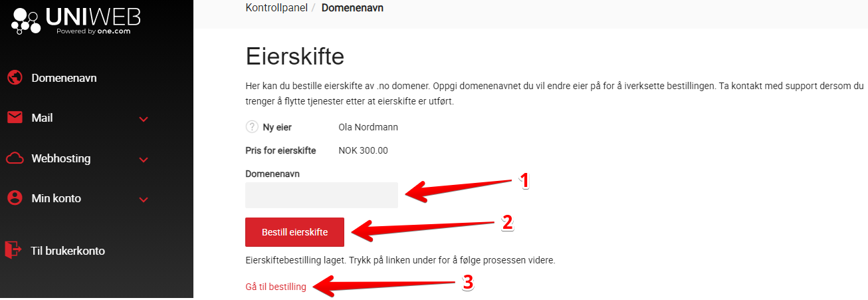Expand the Mail section chevron
Viewport: 868px width, 300px height.
[x=144, y=119]
